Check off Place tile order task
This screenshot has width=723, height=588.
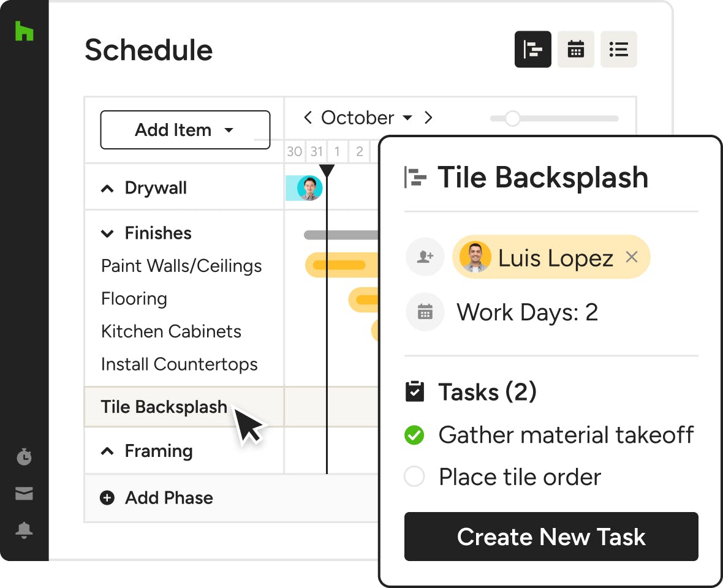pos(415,477)
